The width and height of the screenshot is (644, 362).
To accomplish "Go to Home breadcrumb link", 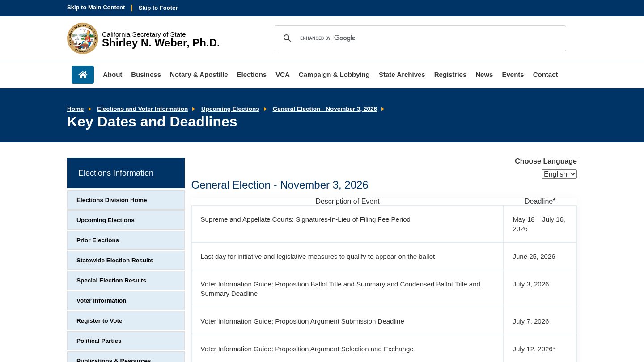I will click(x=75, y=109).
